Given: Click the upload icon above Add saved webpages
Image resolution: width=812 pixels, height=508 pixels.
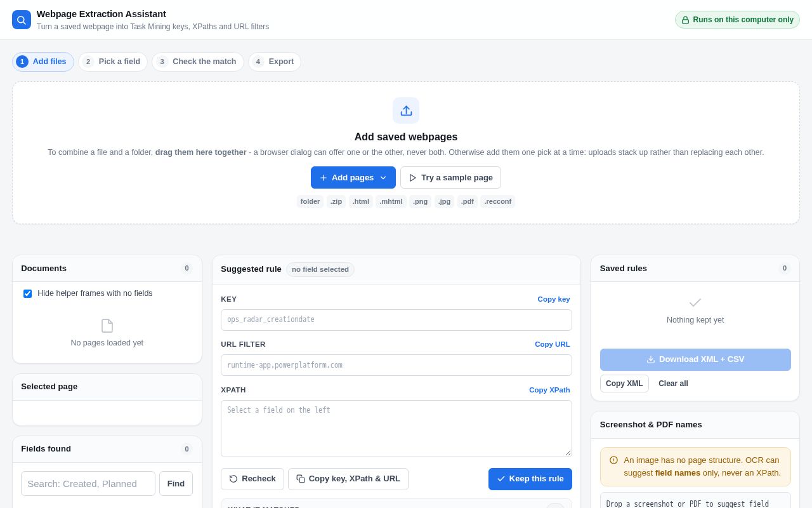Looking at the screenshot, I should pyautogui.click(x=406, y=110).
